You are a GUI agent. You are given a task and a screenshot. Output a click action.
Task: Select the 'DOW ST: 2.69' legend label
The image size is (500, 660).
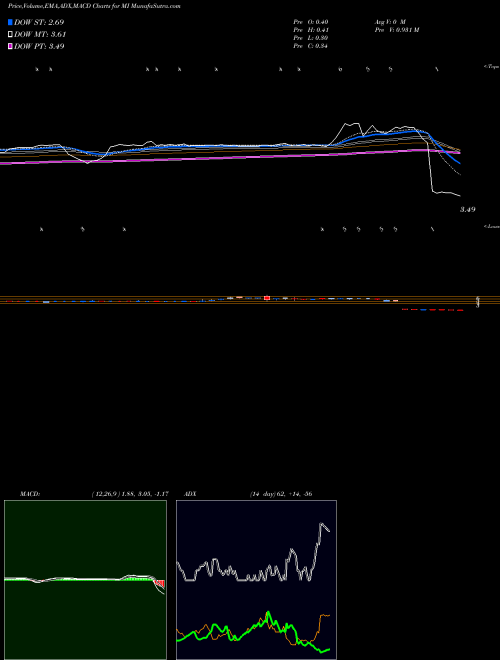(x=39, y=22)
